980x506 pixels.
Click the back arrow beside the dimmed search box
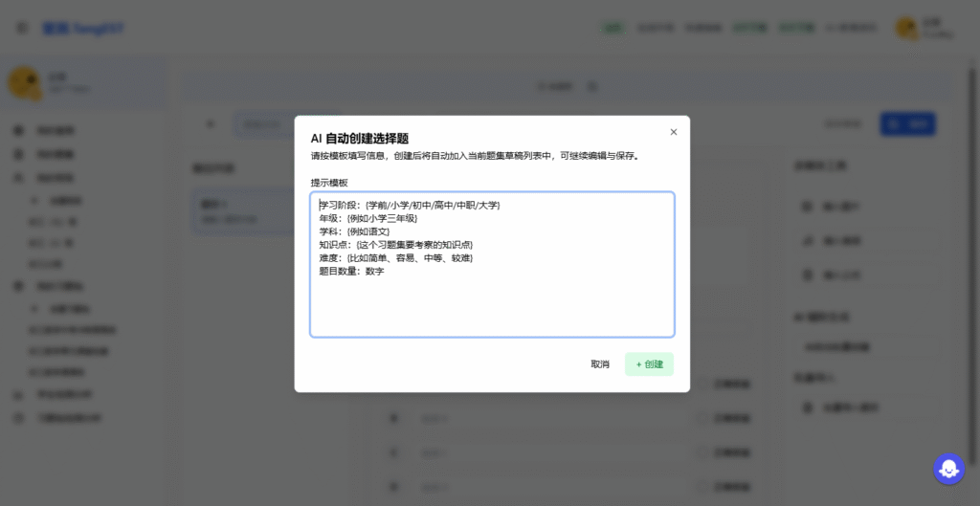[211, 124]
